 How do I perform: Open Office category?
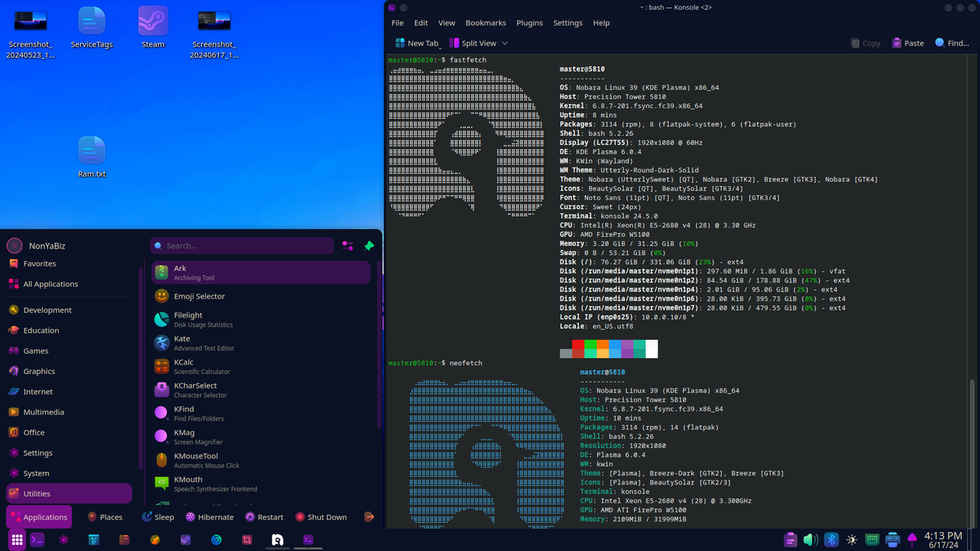point(69,432)
